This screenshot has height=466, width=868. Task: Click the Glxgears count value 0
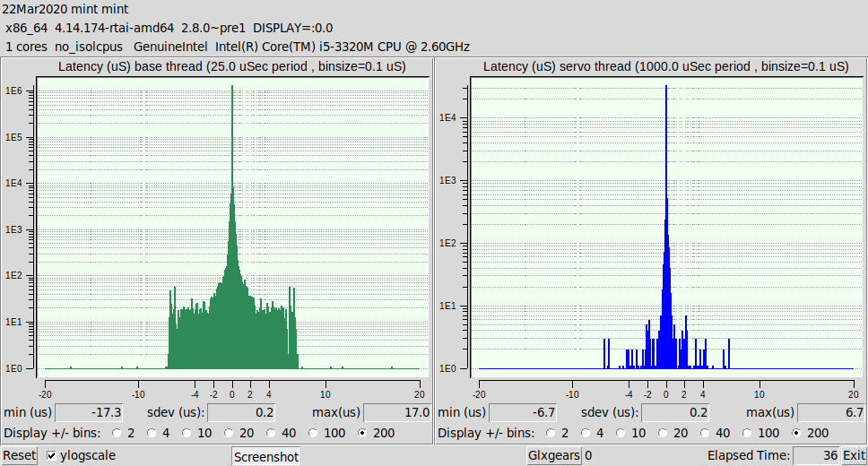pyautogui.click(x=588, y=455)
